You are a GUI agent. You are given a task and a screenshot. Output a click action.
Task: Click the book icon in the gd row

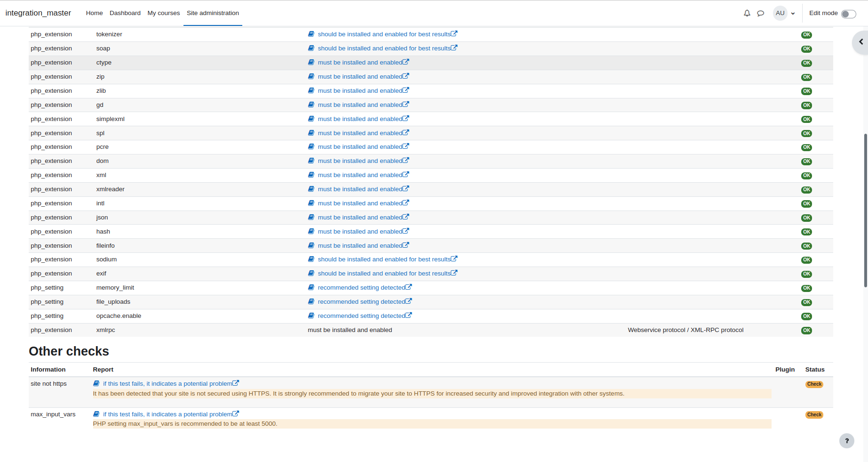(x=311, y=105)
